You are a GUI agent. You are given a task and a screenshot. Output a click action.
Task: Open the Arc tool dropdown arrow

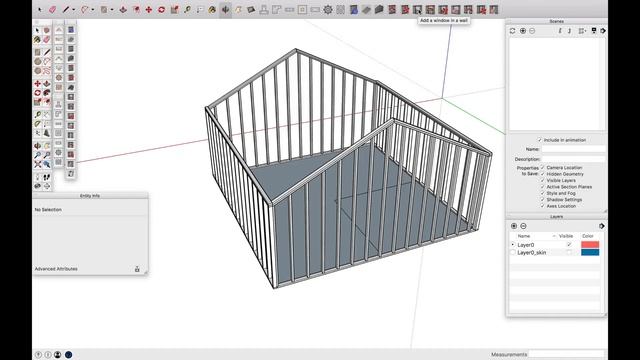[93, 10]
